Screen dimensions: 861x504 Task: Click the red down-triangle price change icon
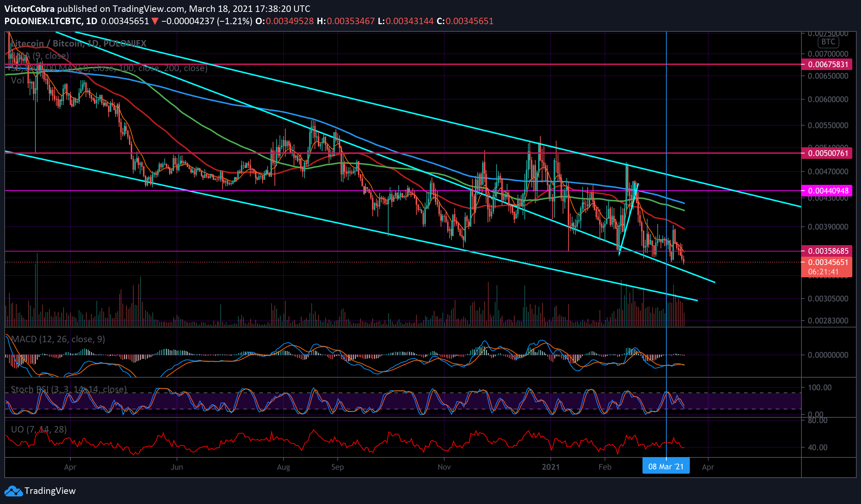point(155,21)
